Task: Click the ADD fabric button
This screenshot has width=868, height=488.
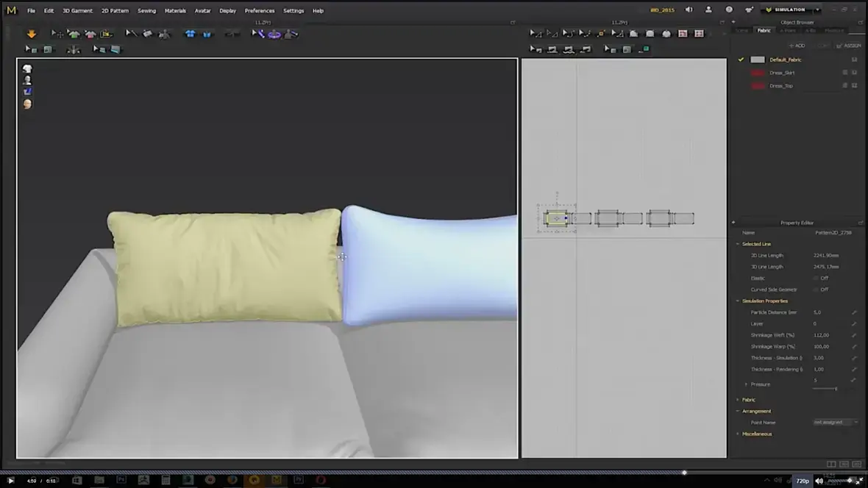Action: tap(797, 46)
